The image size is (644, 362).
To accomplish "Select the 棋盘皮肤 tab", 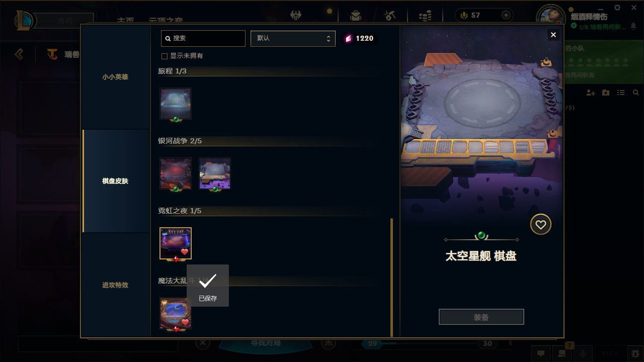I will point(115,181).
